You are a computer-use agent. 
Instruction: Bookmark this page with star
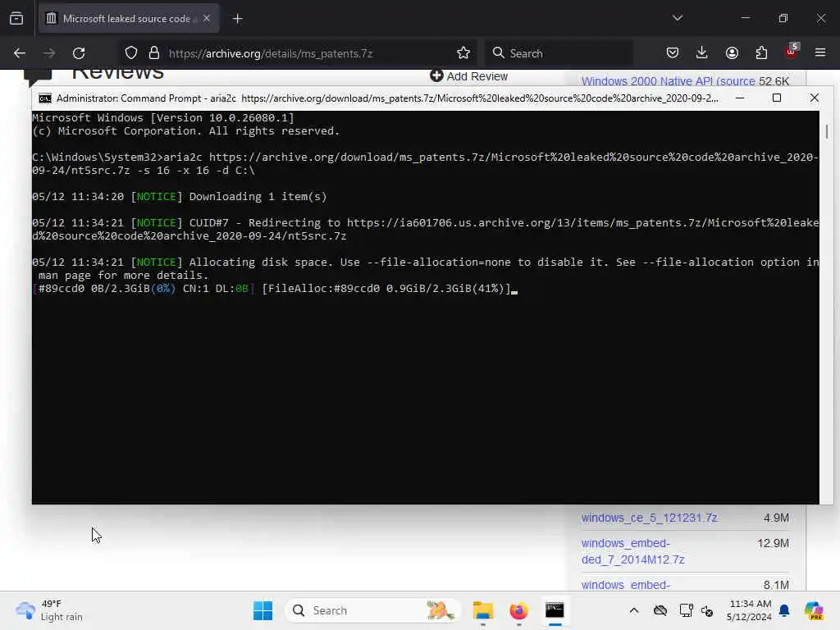click(x=463, y=53)
